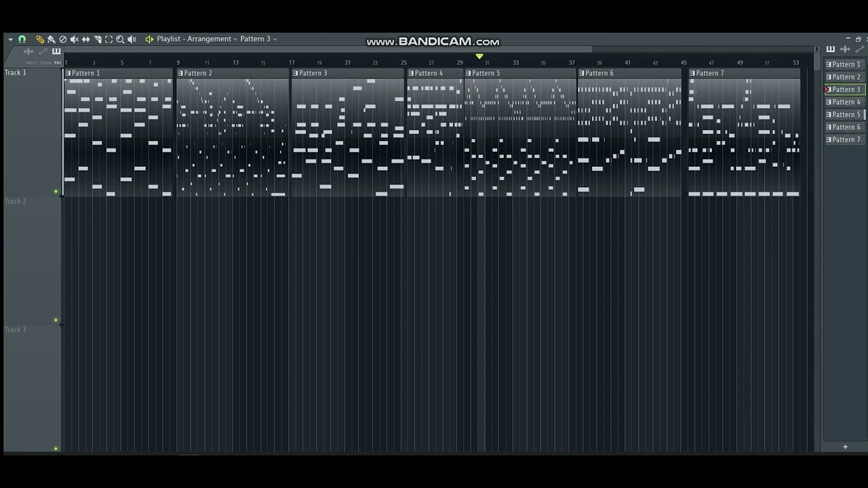Select Pattern 2 in the picker list
868x488 pixels.
pyautogui.click(x=845, y=77)
